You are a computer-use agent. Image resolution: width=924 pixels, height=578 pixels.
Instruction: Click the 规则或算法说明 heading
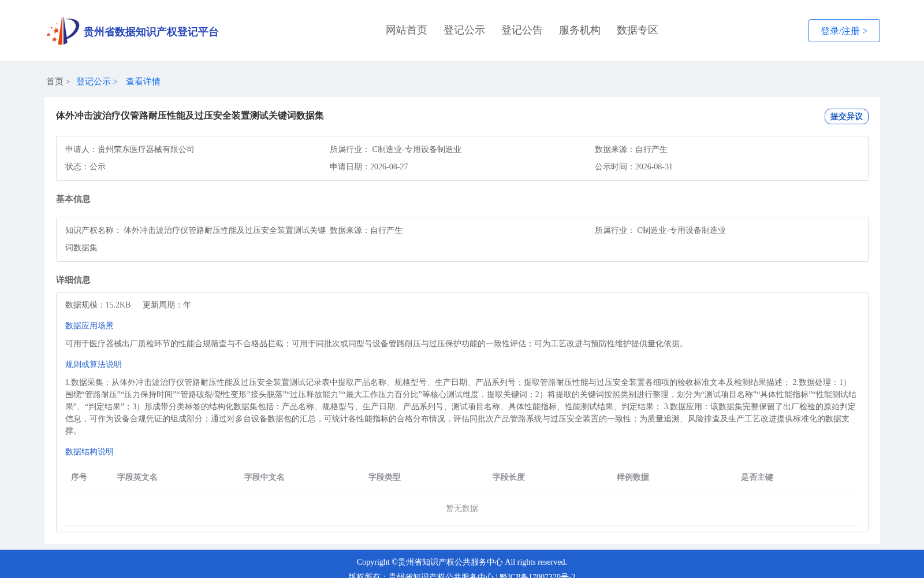tap(94, 364)
